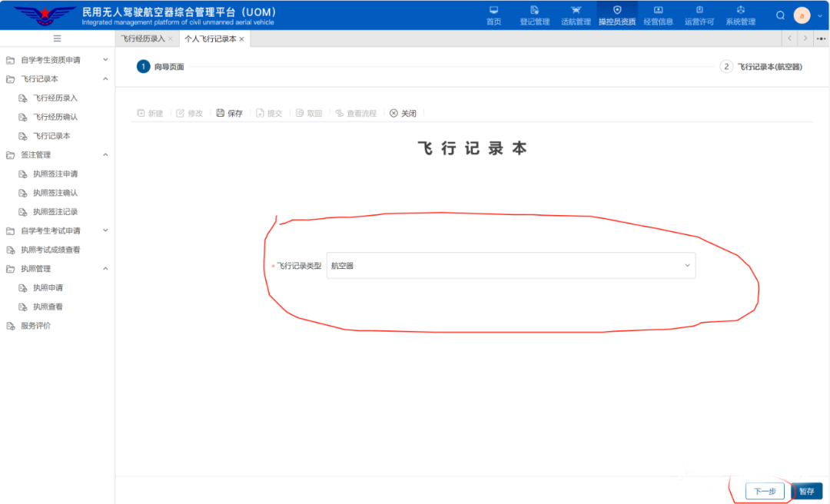Screen dimensions: 830x504
Task: Click the UOM platform logo
Action: point(45,15)
